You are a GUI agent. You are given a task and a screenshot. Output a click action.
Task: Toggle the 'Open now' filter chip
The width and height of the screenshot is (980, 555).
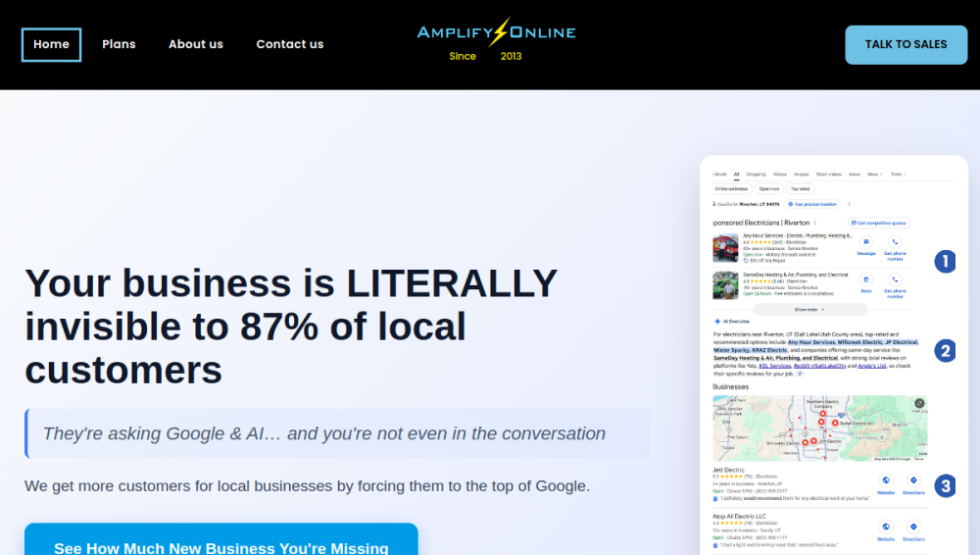coord(768,189)
